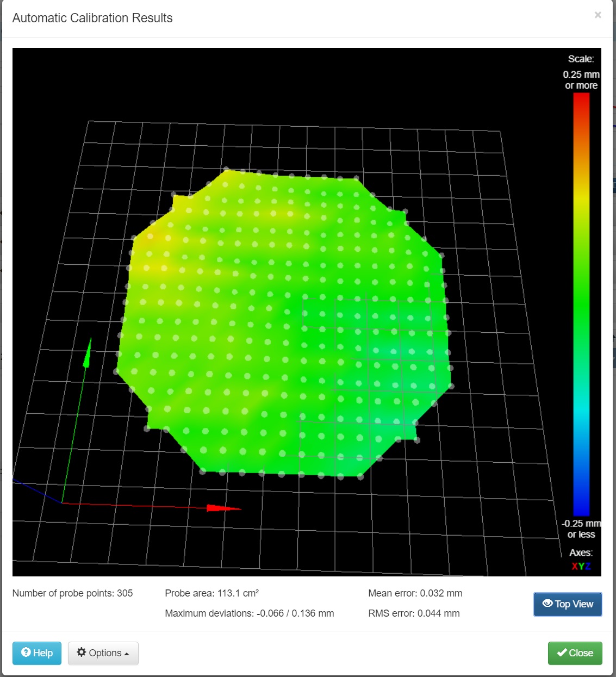Click the eye icon on Top View
616x677 pixels.
tap(547, 604)
